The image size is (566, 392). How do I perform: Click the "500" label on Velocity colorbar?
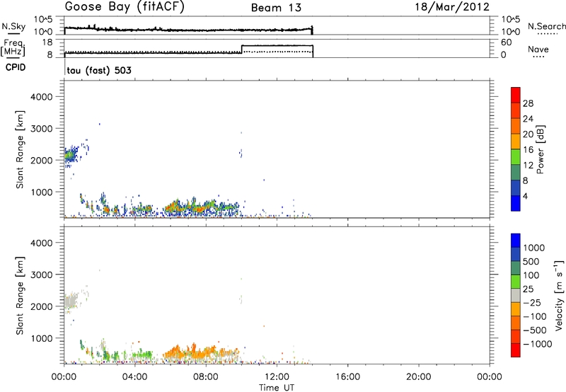(531, 262)
